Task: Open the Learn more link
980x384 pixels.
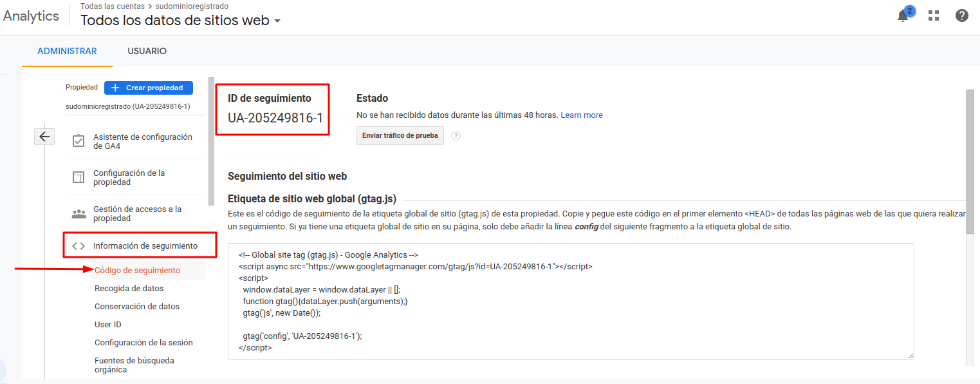Action: 582,115
